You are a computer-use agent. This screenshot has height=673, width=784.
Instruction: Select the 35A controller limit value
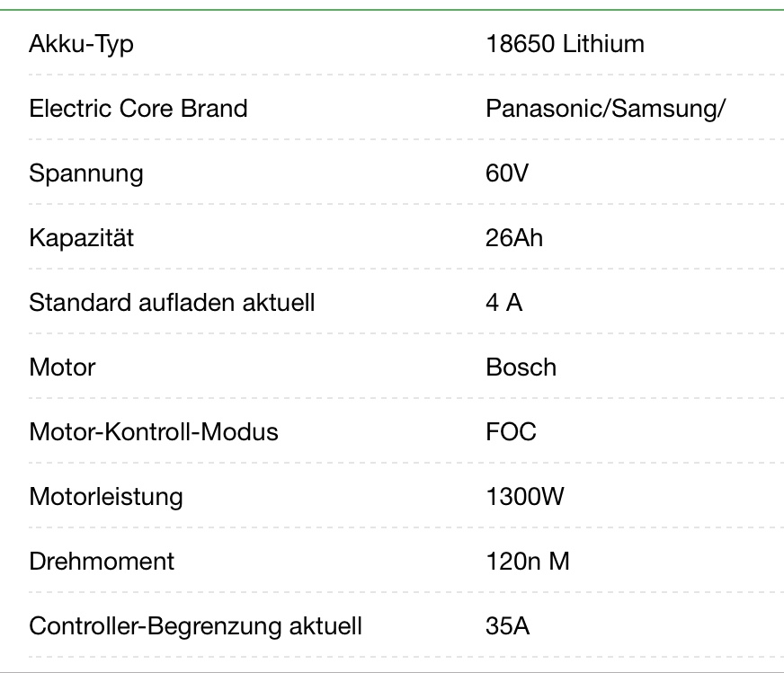point(507,625)
